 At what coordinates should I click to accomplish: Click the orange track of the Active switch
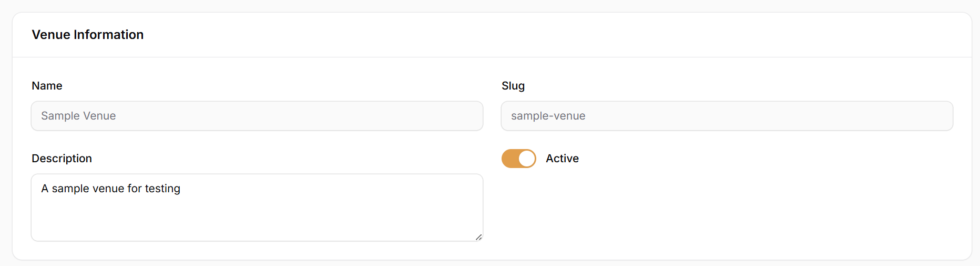(510, 159)
